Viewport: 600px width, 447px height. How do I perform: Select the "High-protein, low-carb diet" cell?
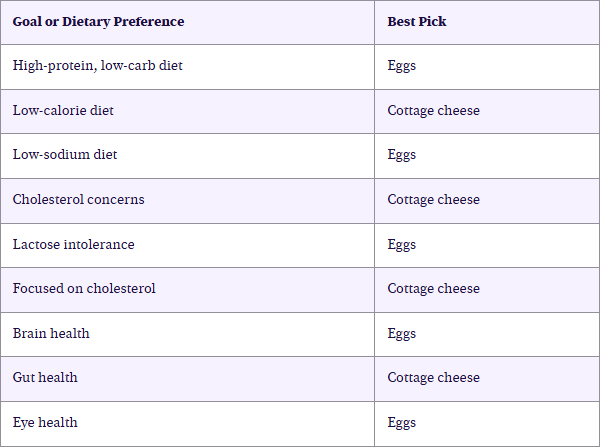(x=98, y=66)
